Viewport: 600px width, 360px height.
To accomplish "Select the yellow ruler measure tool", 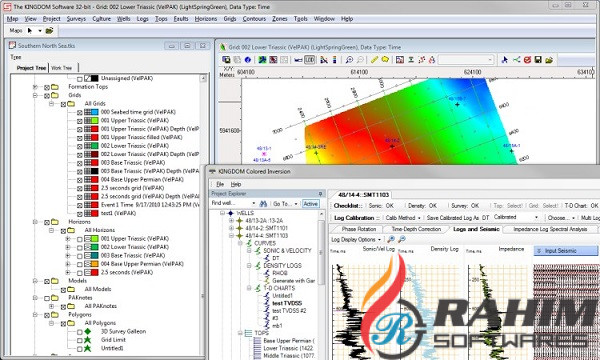I will [x=374, y=60].
